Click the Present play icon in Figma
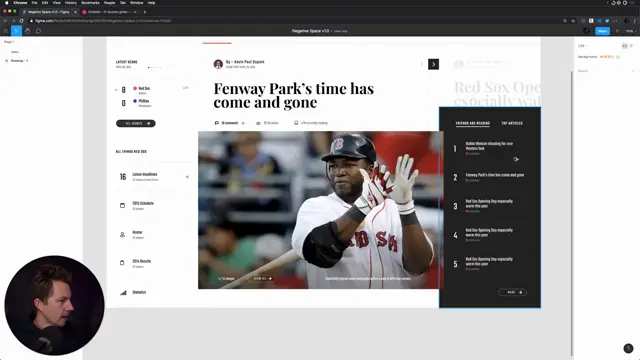 coord(617,31)
